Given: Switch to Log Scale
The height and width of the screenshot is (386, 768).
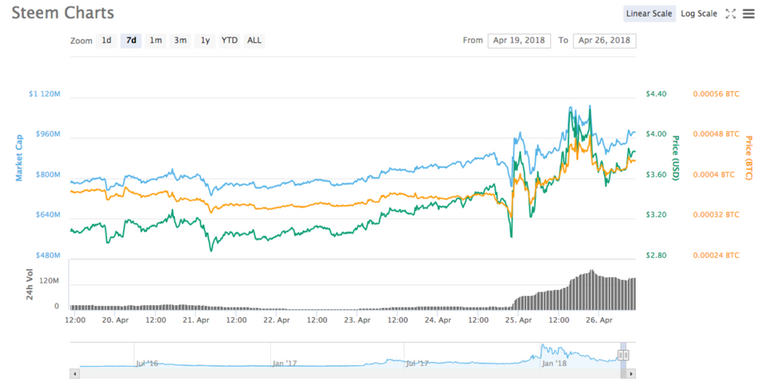Looking at the screenshot, I should click(x=698, y=14).
